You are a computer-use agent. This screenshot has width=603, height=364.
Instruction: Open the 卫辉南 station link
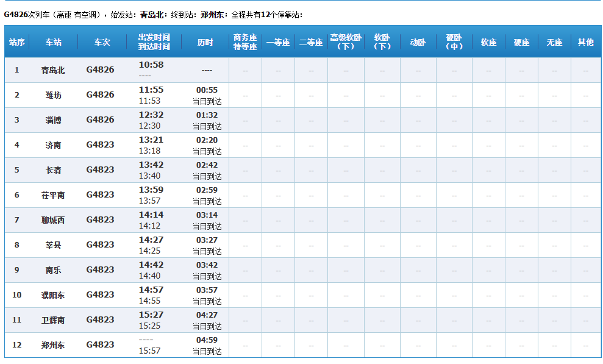(x=53, y=320)
